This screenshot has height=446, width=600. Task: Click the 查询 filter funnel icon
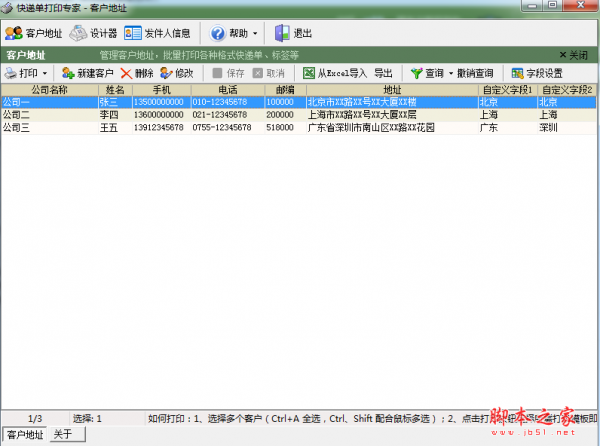tap(417, 73)
